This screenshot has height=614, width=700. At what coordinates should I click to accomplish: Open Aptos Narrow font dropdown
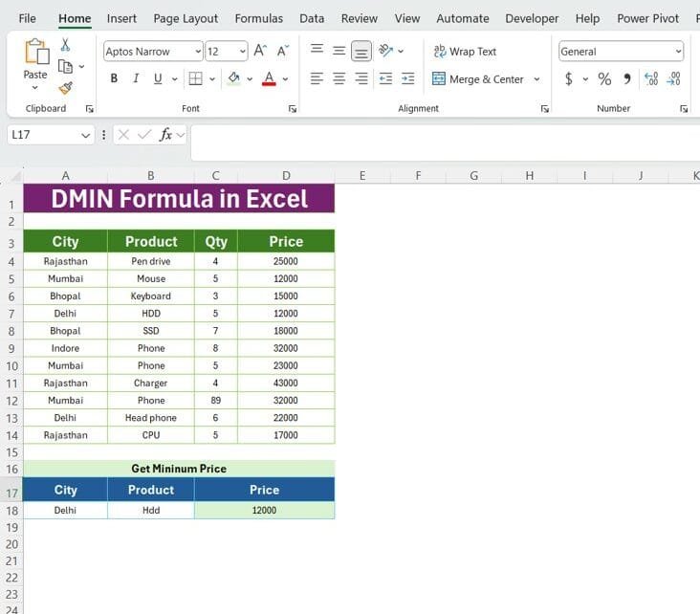tap(198, 52)
